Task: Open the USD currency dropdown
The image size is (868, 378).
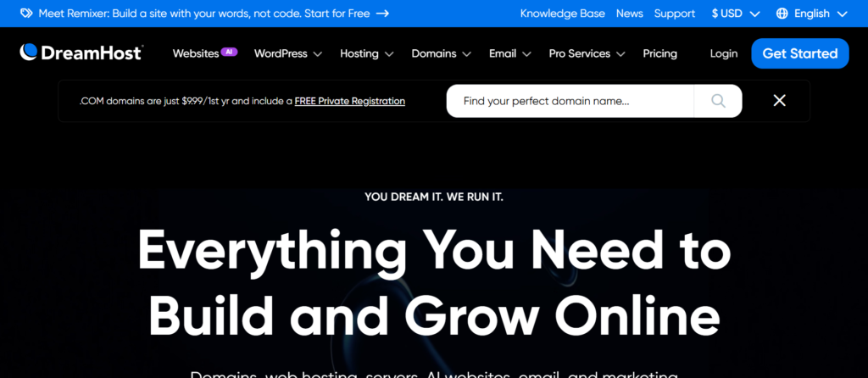Action: (x=736, y=14)
